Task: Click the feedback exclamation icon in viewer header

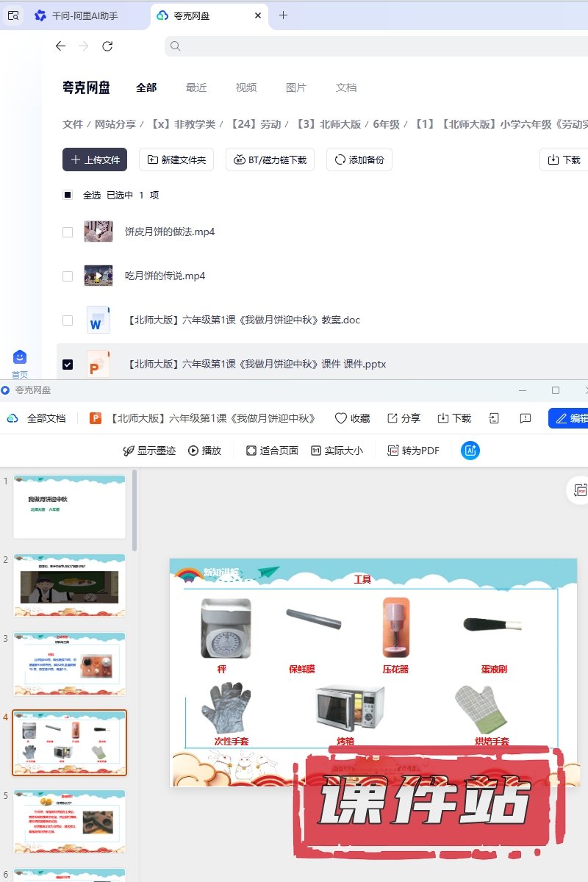Action: [525, 418]
